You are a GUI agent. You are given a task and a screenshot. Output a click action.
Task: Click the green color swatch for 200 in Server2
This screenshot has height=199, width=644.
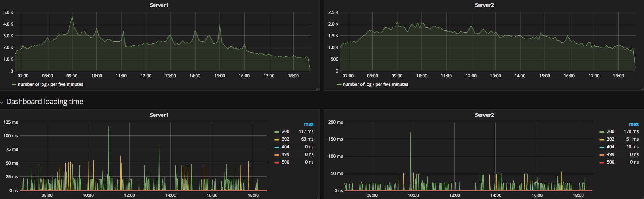pyautogui.click(x=602, y=132)
